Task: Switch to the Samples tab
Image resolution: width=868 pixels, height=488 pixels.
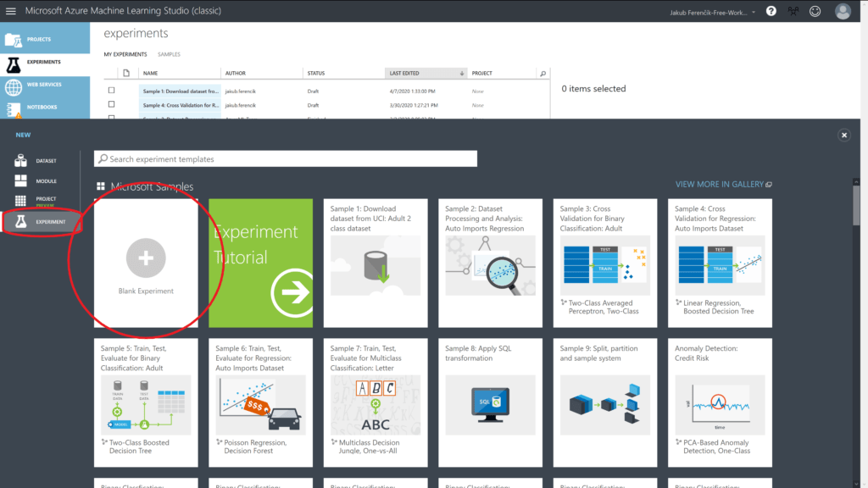Action: click(169, 54)
